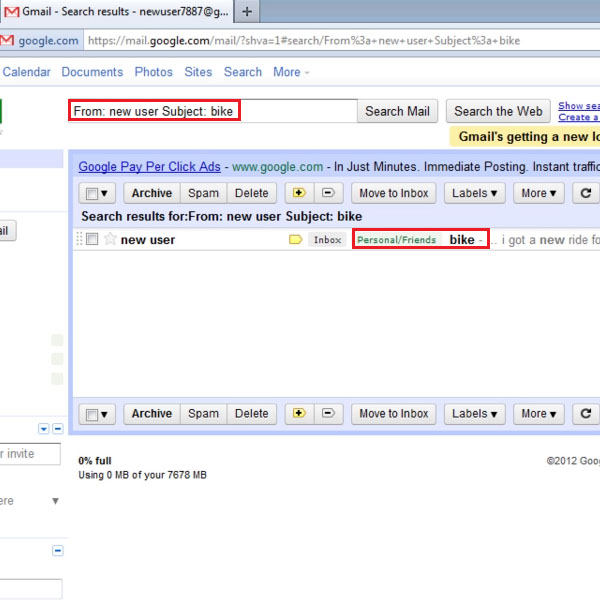Image resolution: width=600 pixels, height=600 pixels.
Task: Expand the More menu in Google navigation bar
Action: [291, 72]
